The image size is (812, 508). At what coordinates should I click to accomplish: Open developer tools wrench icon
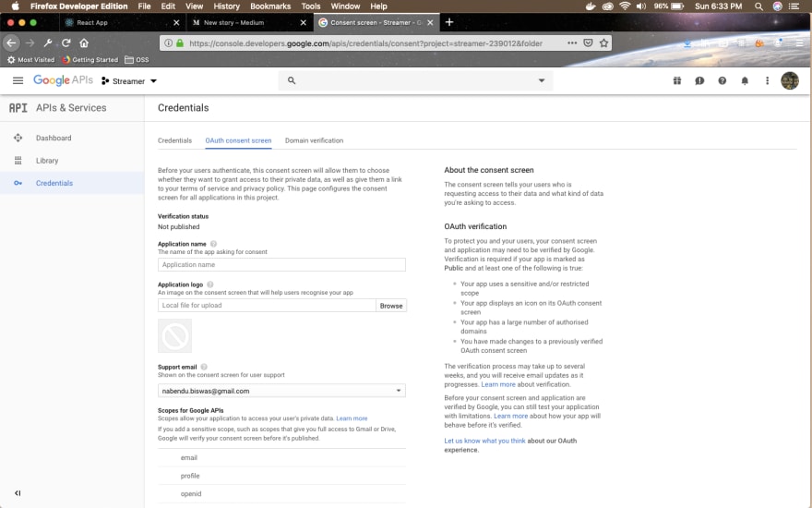[x=48, y=43]
